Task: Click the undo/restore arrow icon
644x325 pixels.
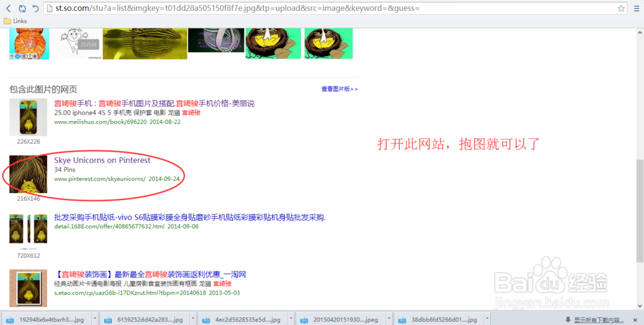Action: pos(35,8)
